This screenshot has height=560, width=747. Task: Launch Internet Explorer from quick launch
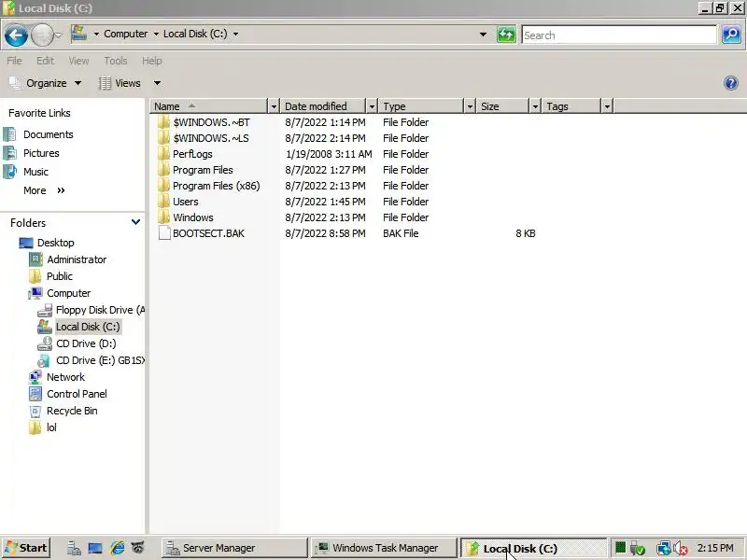click(118, 548)
